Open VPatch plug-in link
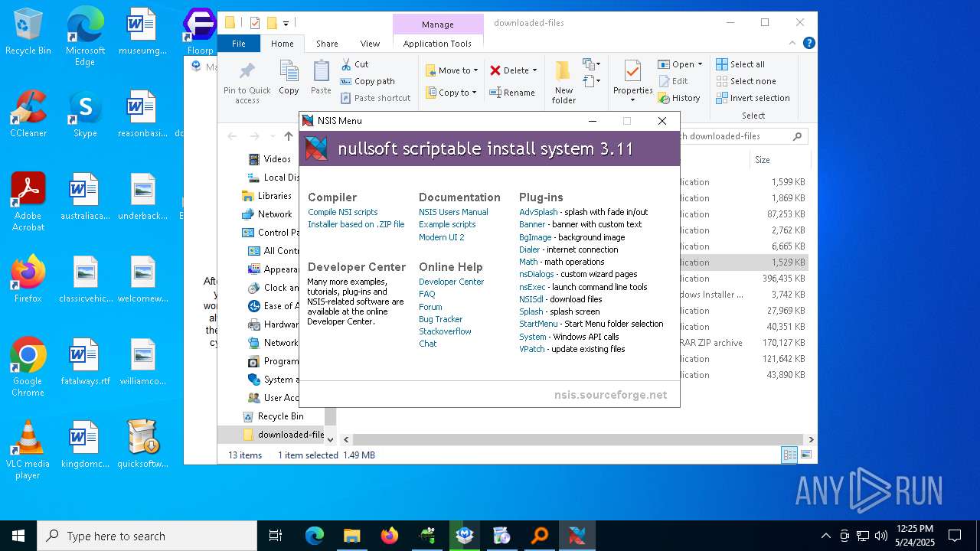980x551 pixels. [532, 349]
